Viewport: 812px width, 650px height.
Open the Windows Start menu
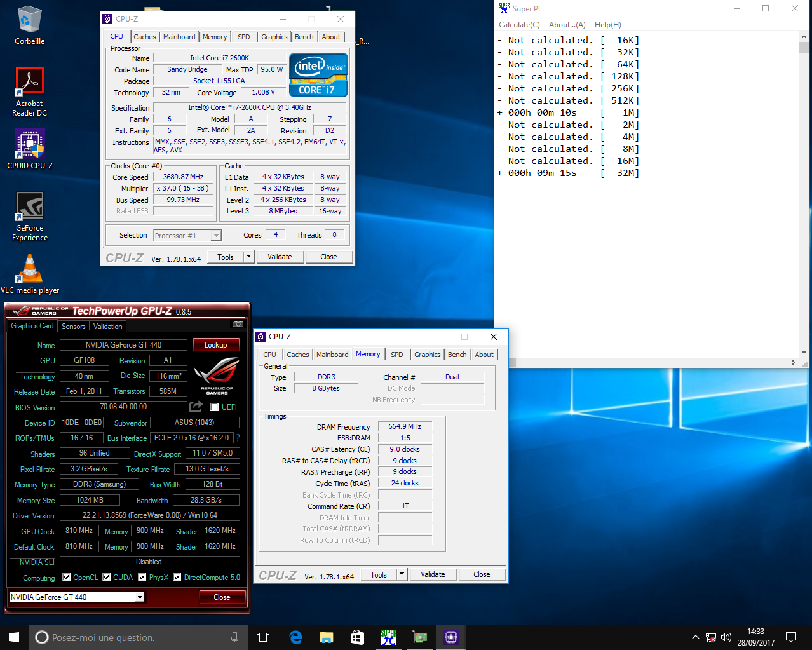(14, 637)
